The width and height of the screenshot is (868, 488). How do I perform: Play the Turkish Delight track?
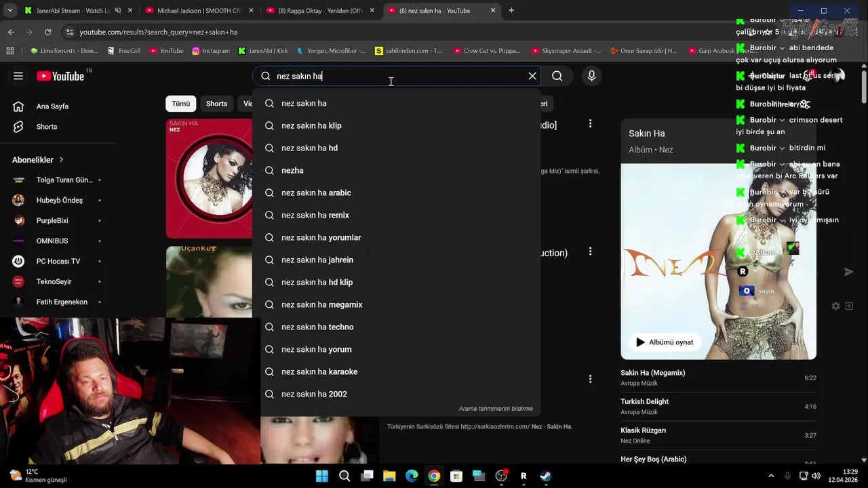[x=718, y=406]
